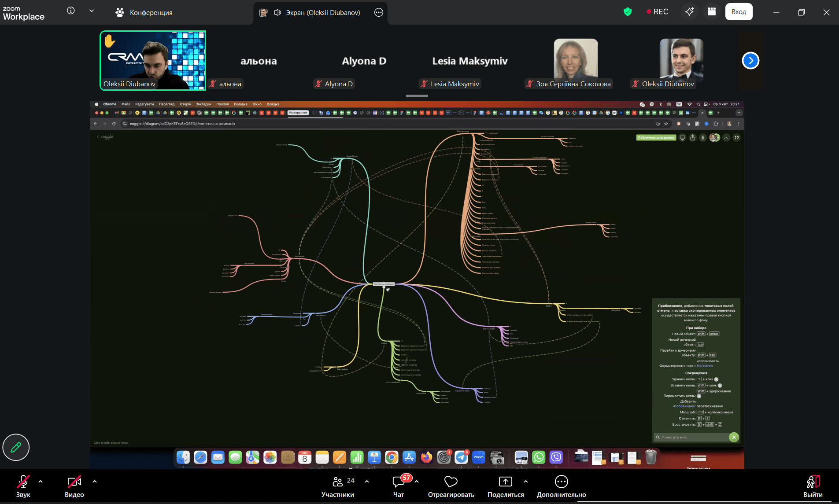Image resolution: width=839 pixels, height=504 pixels.
Task: Unmute the microphone with Звук button
Action: (x=23, y=482)
